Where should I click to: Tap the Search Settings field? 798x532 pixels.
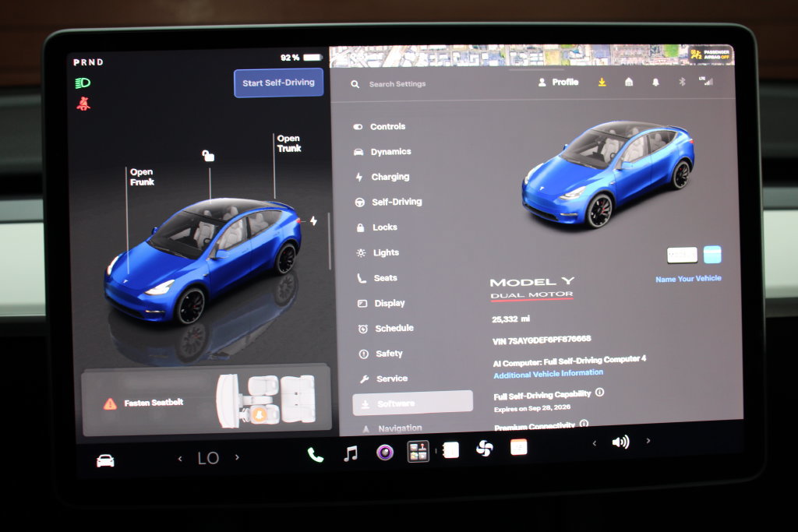coord(397,84)
